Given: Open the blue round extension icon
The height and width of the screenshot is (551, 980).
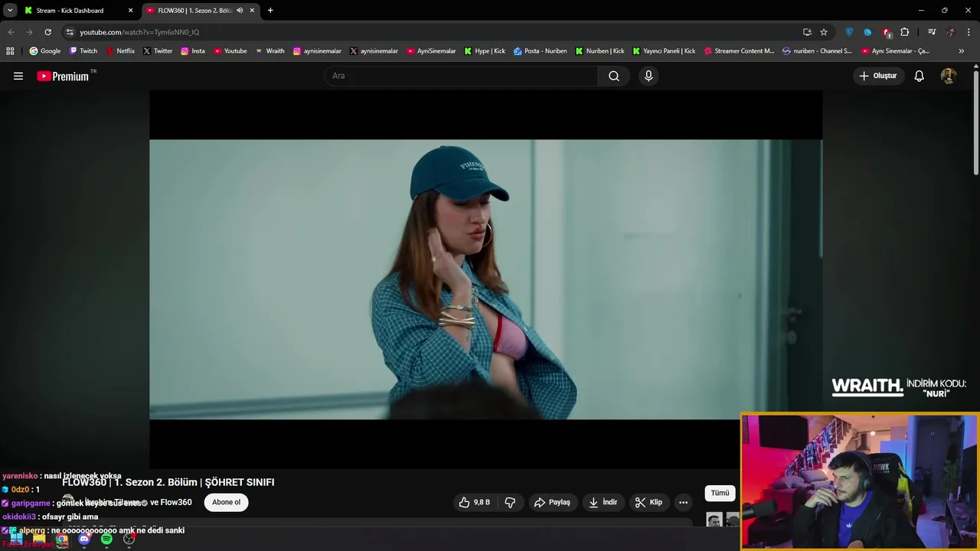Looking at the screenshot, I should (x=867, y=32).
